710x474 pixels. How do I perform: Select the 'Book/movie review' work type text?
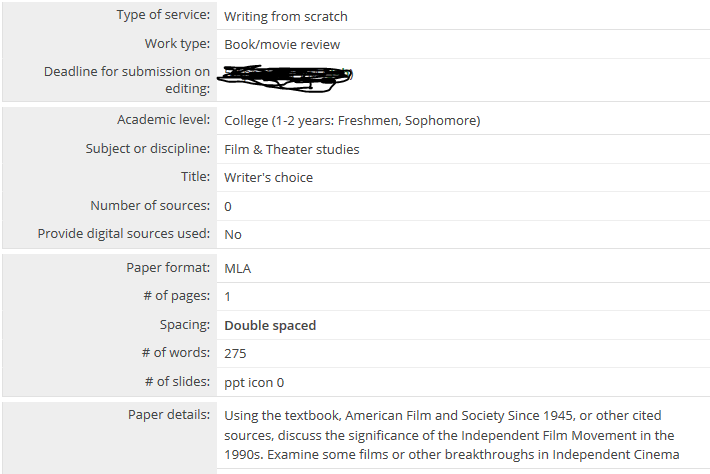282,45
